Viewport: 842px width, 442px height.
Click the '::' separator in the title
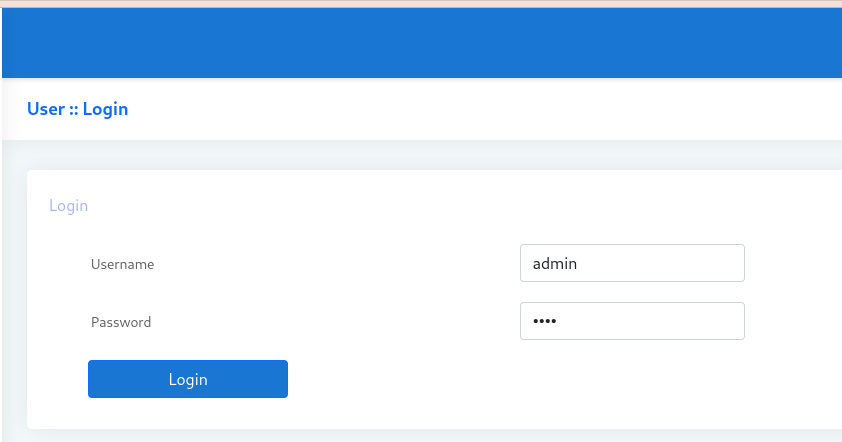pyautogui.click(x=74, y=109)
